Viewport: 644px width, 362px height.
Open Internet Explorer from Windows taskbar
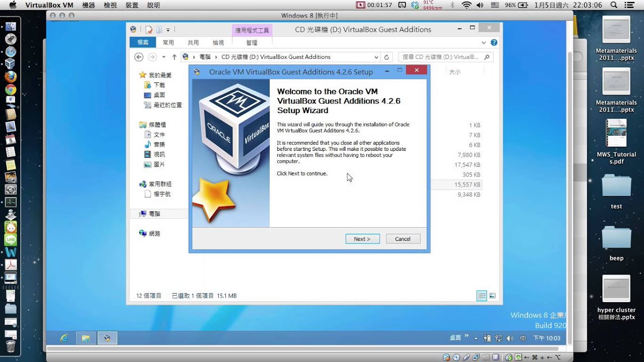tap(64, 338)
